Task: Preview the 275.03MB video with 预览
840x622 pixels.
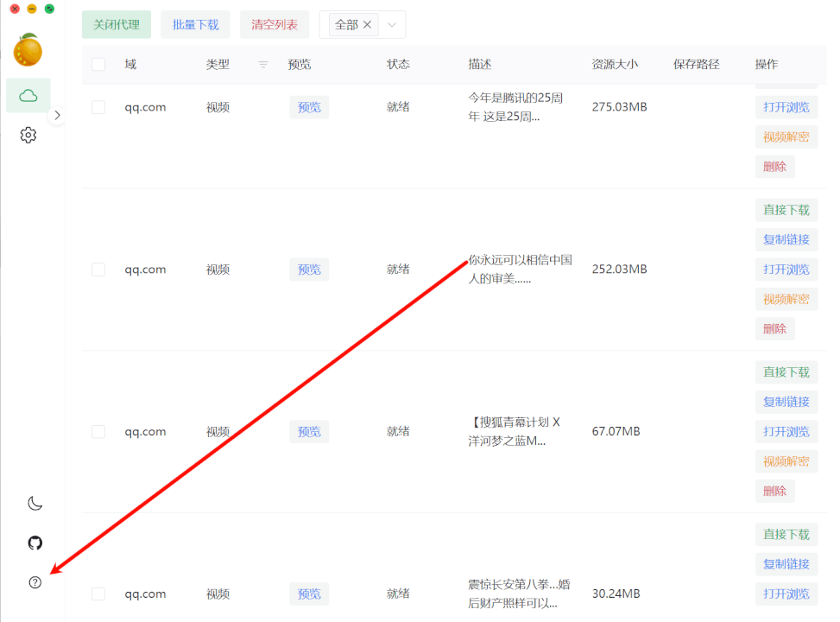Action: [309, 107]
